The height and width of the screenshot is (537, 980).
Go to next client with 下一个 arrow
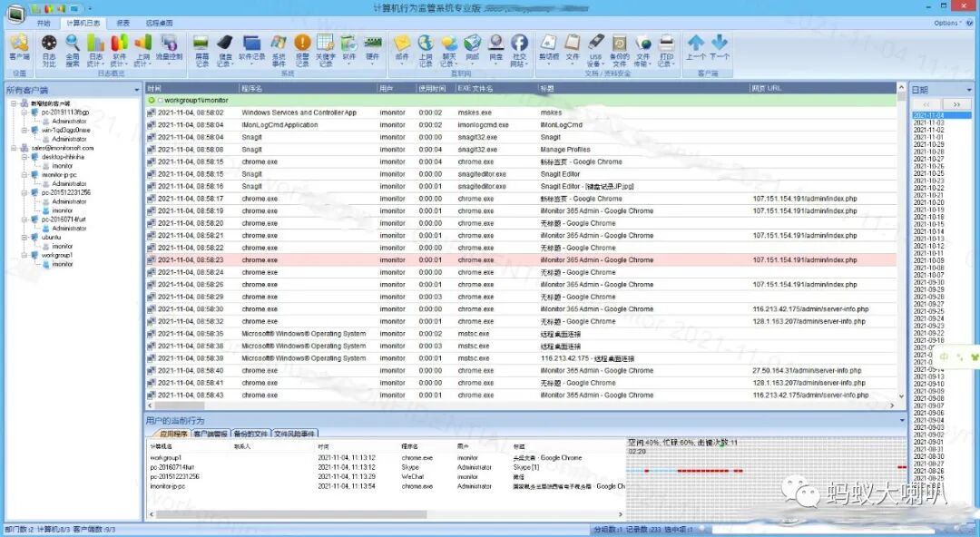(720, 47)
